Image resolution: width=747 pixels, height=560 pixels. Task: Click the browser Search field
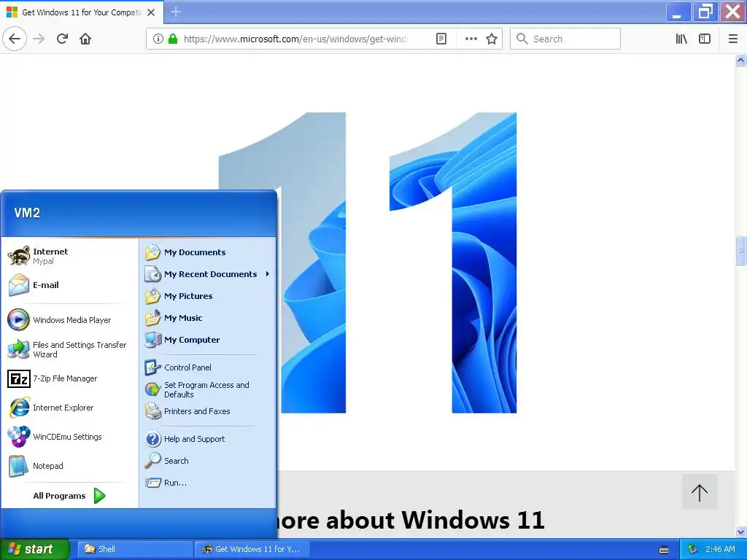pos(565,39)
